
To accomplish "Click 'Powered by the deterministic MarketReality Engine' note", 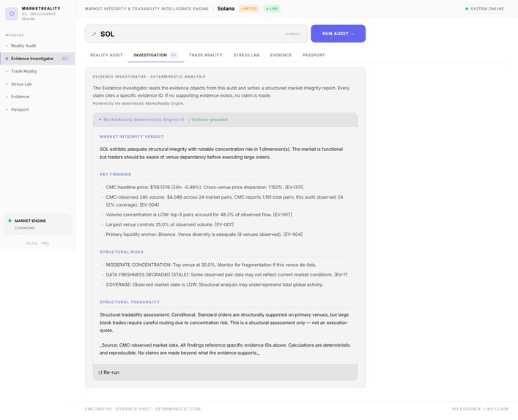I will coord(138,103).
